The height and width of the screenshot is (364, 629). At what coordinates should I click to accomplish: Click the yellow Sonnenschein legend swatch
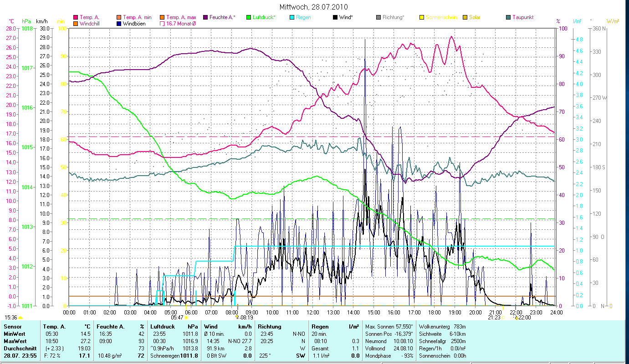pos(422,17)
